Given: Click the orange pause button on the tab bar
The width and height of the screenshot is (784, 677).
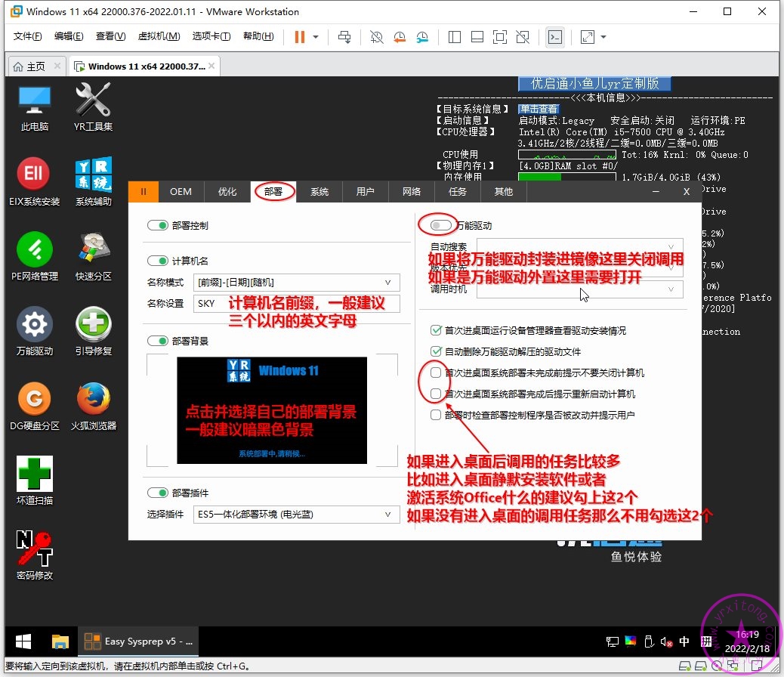Looking at the screenshot, I should 144,192.
